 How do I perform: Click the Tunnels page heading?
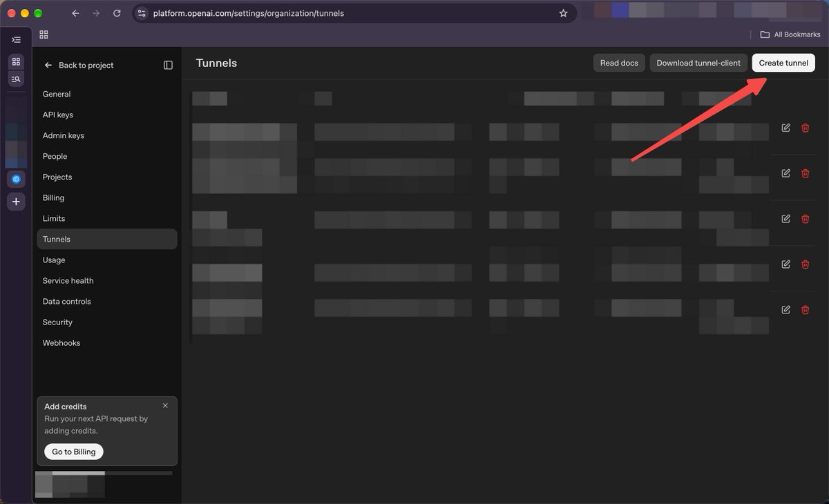pyautogui.click(x=216, y=63)
